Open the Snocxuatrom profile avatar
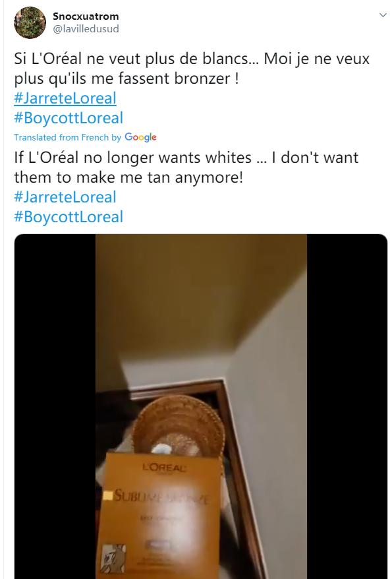The height and width of the screenshot is (579, 392). point(30,22)
